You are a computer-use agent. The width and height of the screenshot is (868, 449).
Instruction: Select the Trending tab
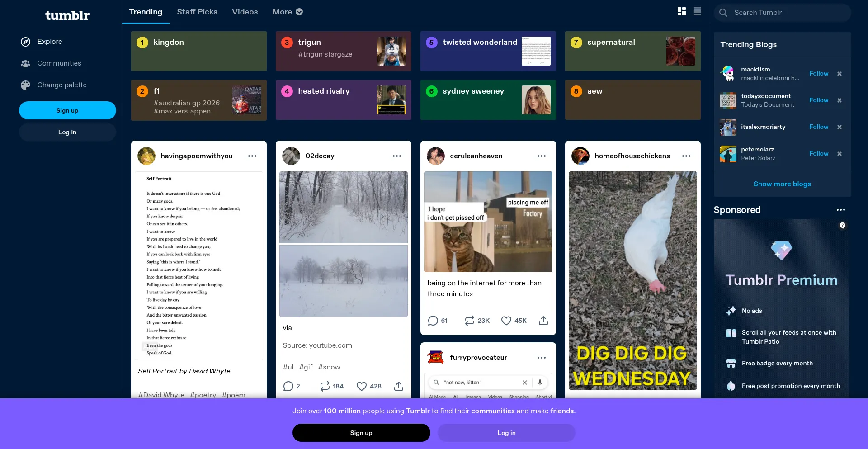click(x=146, y=12)
